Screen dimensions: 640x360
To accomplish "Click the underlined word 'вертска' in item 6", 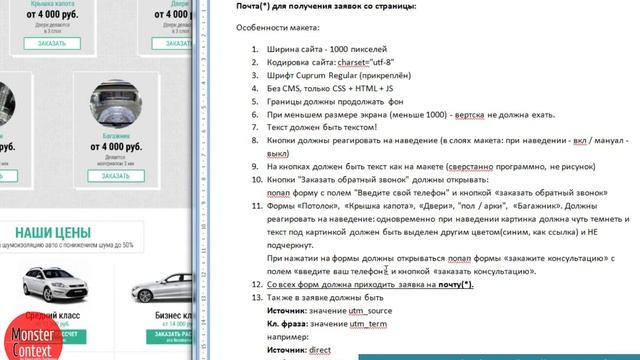I will [469, 115].
